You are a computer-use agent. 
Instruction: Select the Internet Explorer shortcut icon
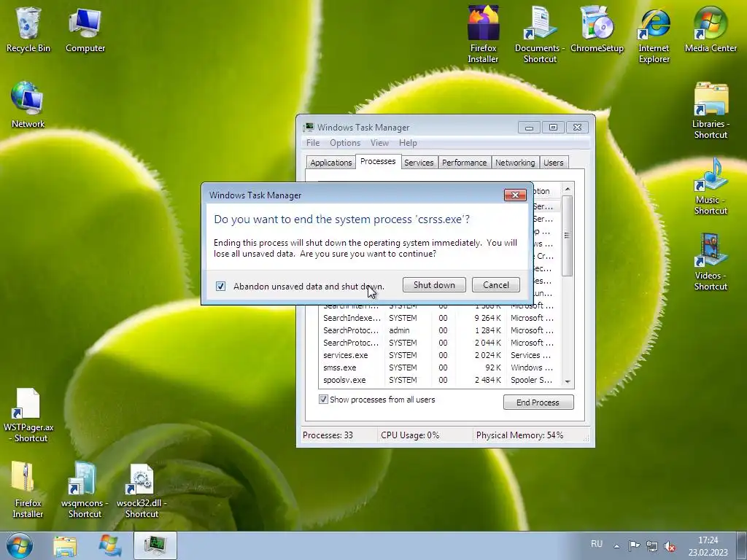click(654, 34)
